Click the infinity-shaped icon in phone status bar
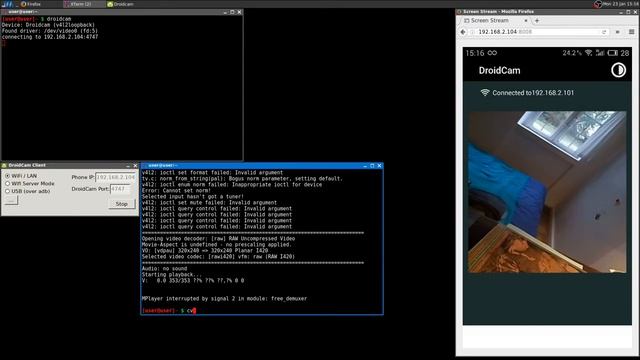 coord(492,53)
